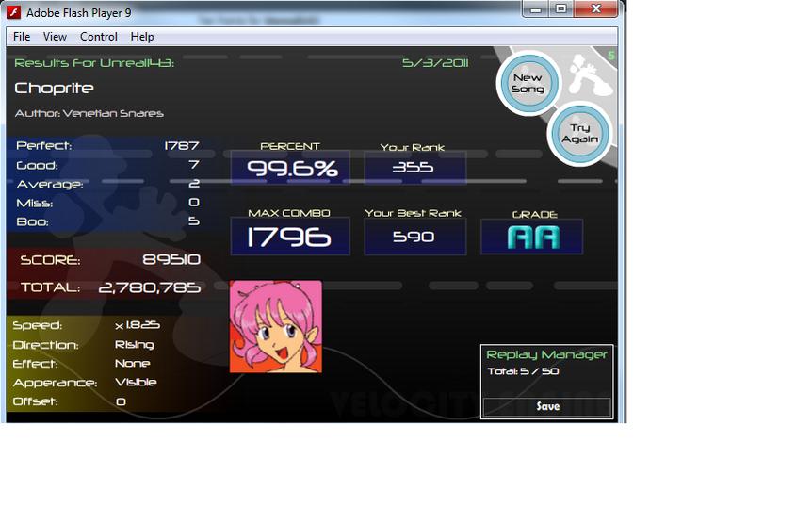Viewport: 812px width, 508px height.
Task: Open the File menu
Action: (22, 37)
